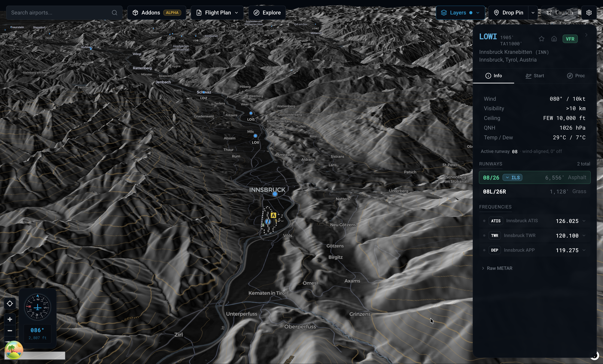Focus the Search airports input field
The height and width of the screenshot is (364, 603).
pyautogui.click(x=64, y=13)
